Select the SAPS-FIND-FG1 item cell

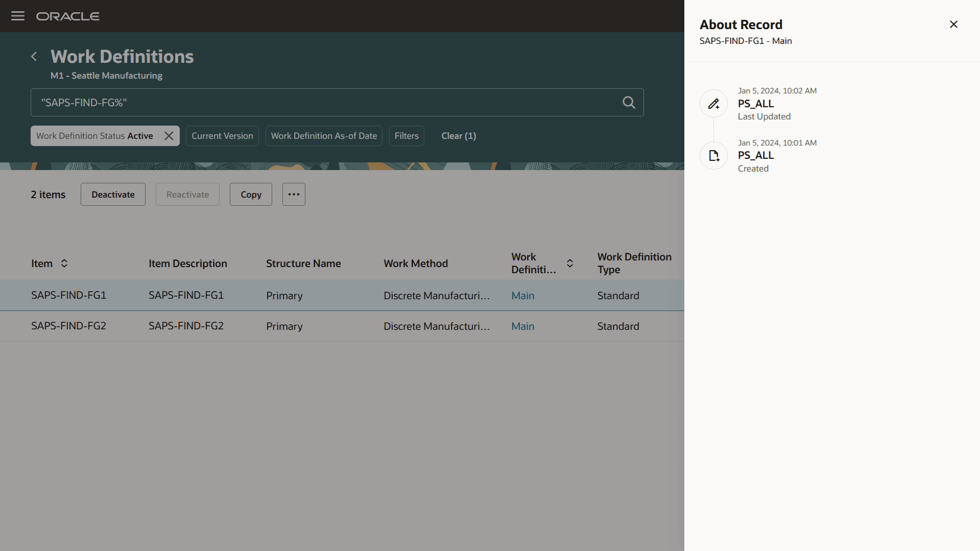point(68,295)
